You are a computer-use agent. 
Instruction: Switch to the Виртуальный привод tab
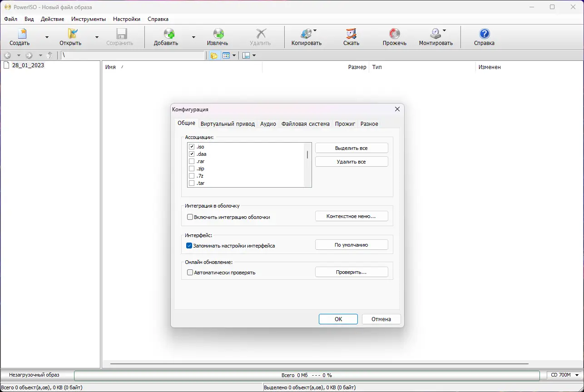tap(228, 124)
